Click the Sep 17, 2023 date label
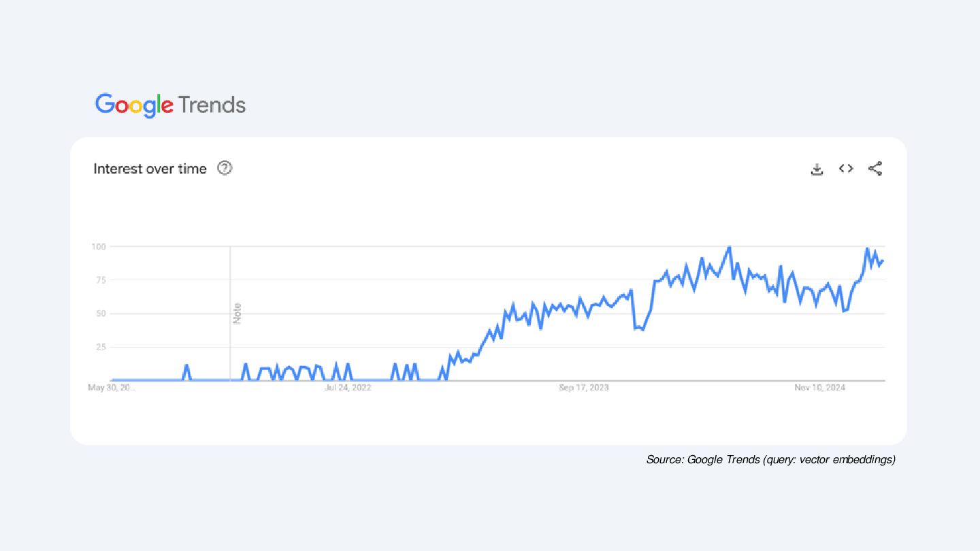980x551 pixels. pos(584,388)
